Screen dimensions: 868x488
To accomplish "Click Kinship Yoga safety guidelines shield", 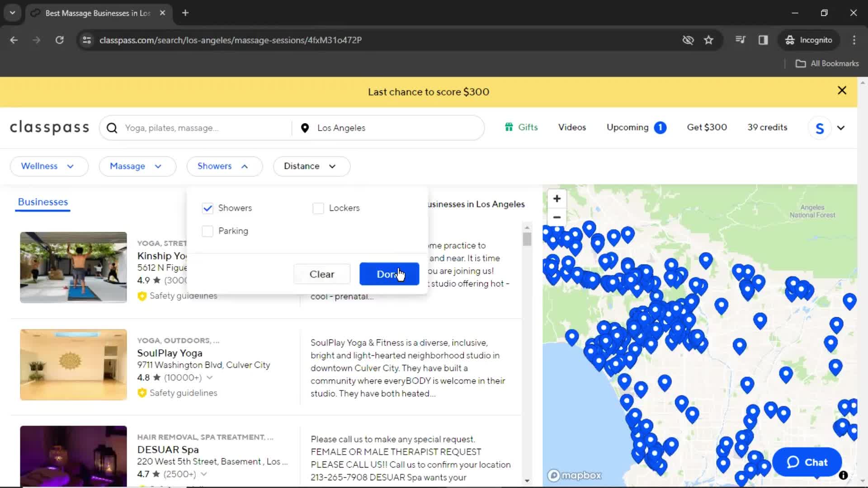I will pos(142,296).
